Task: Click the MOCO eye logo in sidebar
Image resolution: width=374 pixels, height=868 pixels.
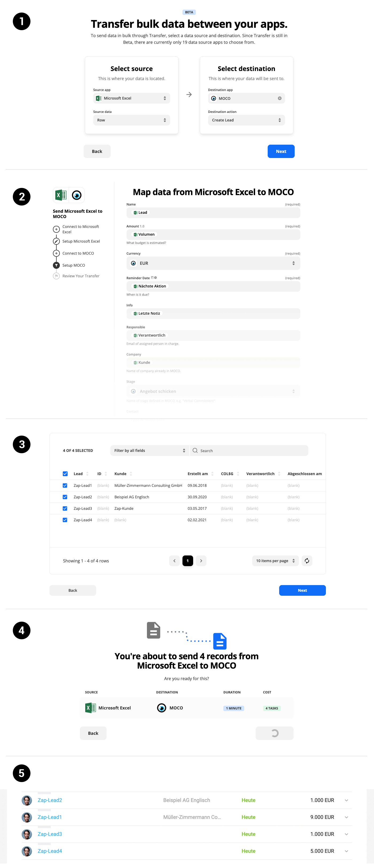Action: [77, 195]
